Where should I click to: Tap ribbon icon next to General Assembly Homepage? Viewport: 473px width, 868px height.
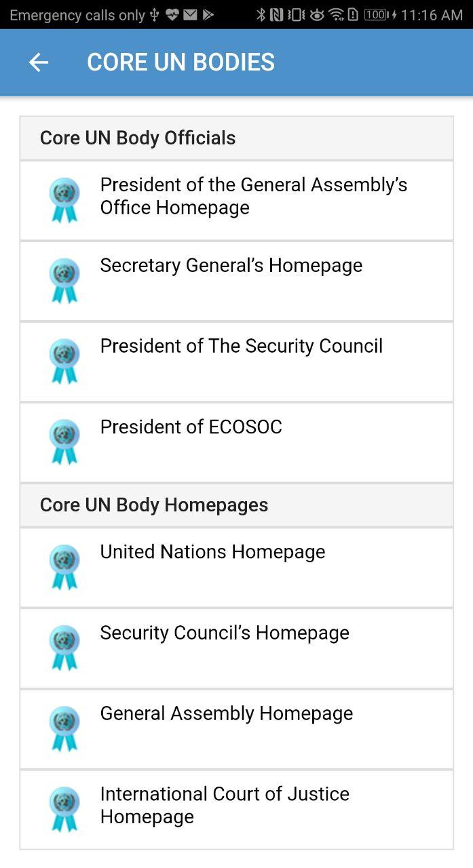64,728
